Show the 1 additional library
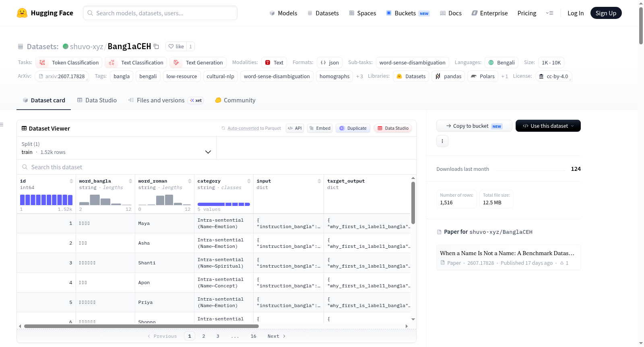This screenshot has height=347, width=644. pos(505,76)
